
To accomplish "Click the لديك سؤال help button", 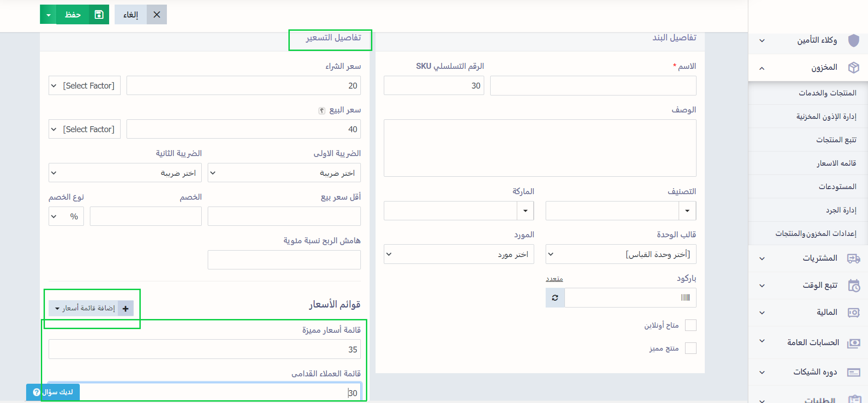I will [x=53, y=392].
